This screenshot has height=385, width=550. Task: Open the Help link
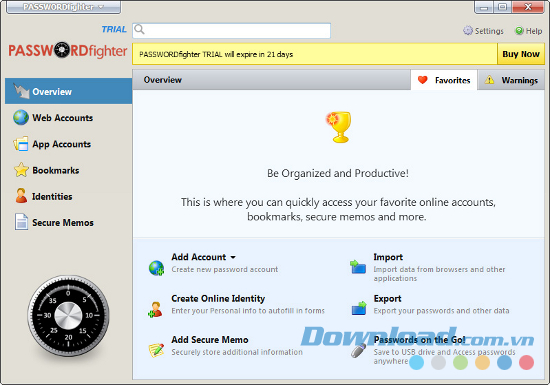click(529, 31)
